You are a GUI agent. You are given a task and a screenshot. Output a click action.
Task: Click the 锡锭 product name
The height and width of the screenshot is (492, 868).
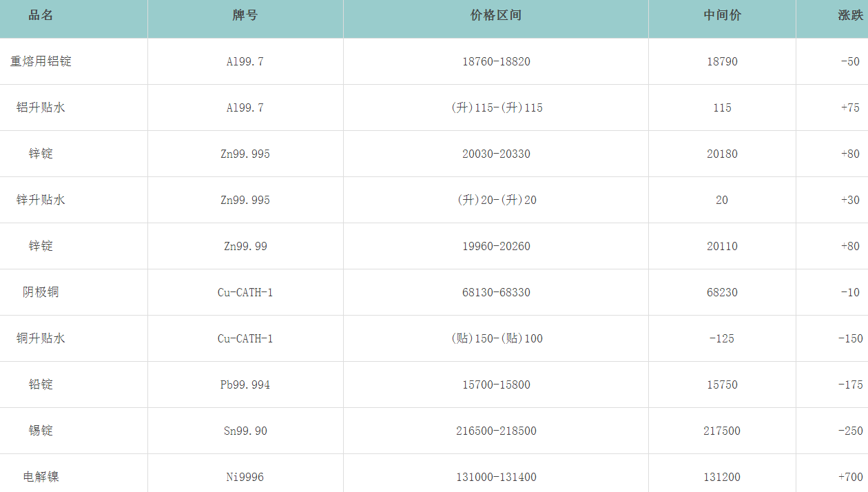click(41, 431)
